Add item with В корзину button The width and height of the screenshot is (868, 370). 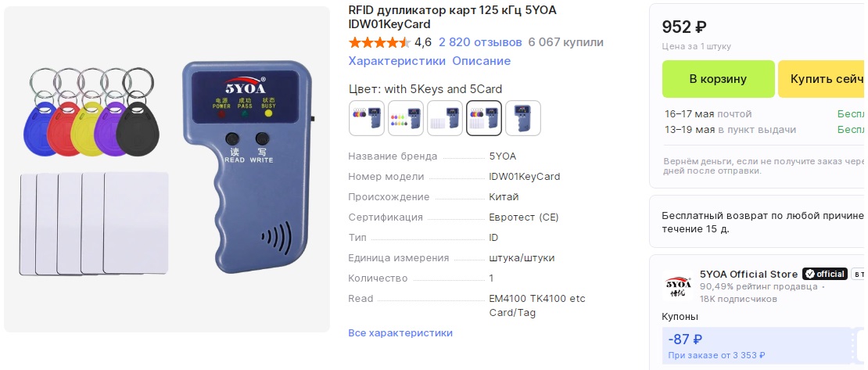[718, 79]
